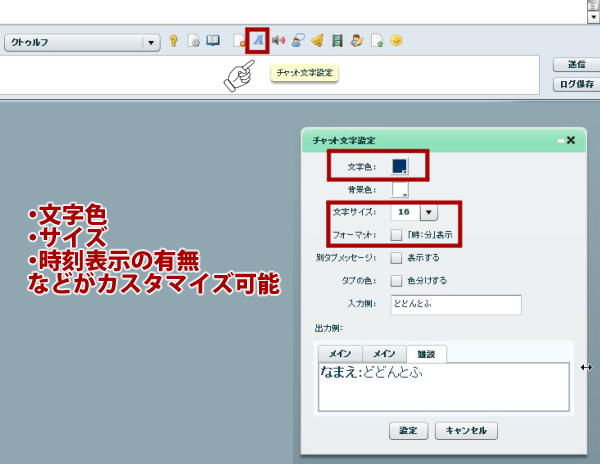Viewport: 600px width, 464px height.
Task: Switch to the 雑談 preview tab
Action: coord(427,353)
